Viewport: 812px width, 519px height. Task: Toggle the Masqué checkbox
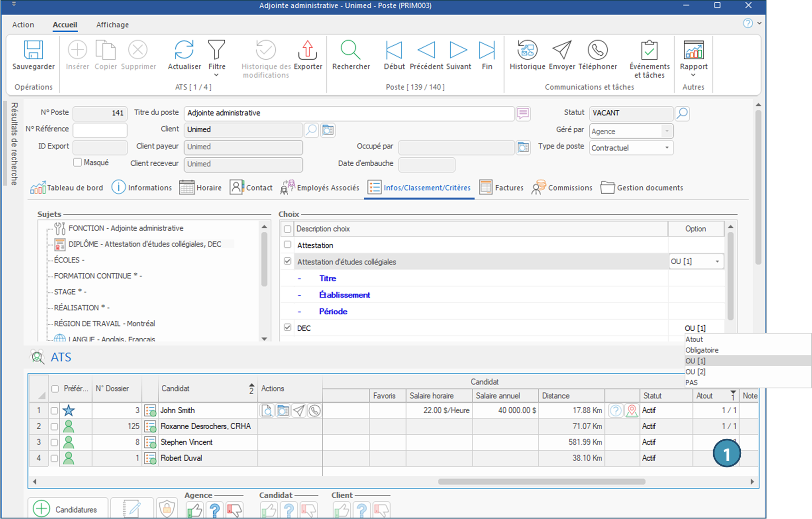click(78, 162)
